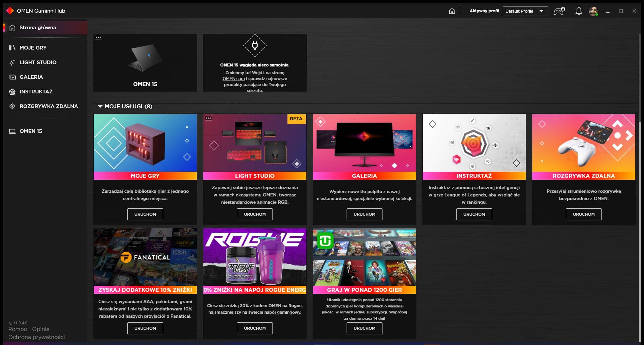The width and height of the screenshot is (644, 345).
Task: Open the game controller icon in top bar
Action: pos(559,11)
